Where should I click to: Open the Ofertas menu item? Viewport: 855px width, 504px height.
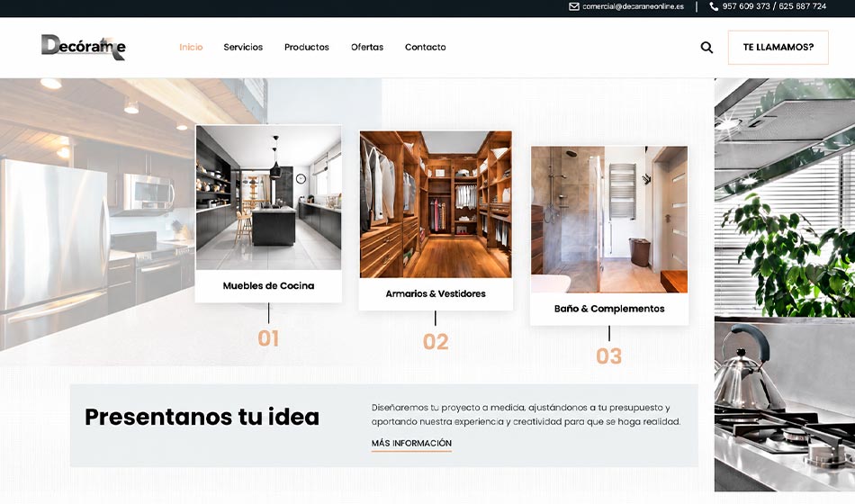coord(367,48)
